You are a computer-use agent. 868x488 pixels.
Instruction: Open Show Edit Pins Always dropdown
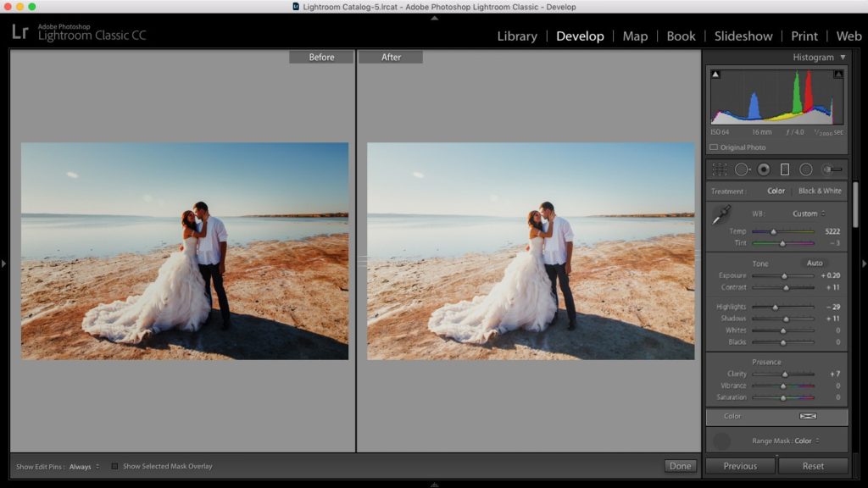coord(84,467)
